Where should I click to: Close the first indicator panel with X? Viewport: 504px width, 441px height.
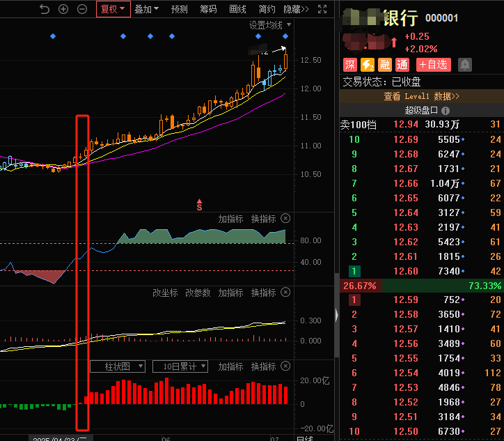(x=285, y=218)
